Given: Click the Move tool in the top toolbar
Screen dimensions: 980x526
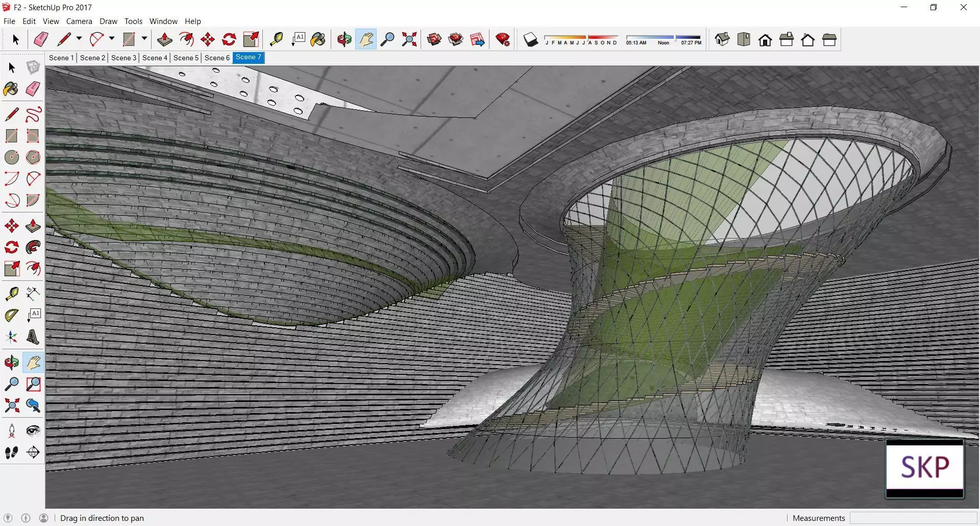Looking at the screenshot, I should pos(208,39).
